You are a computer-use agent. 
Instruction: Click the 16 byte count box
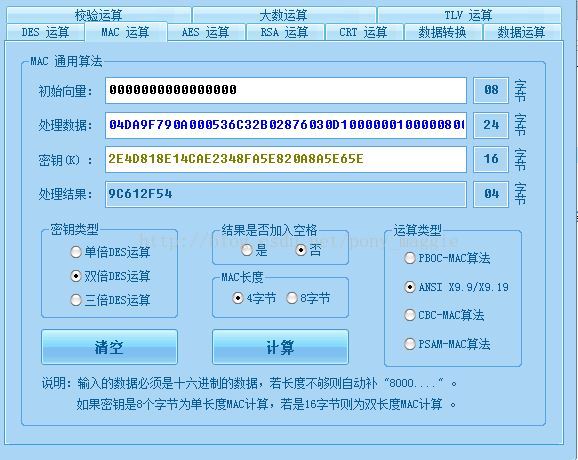coord(491,159)
